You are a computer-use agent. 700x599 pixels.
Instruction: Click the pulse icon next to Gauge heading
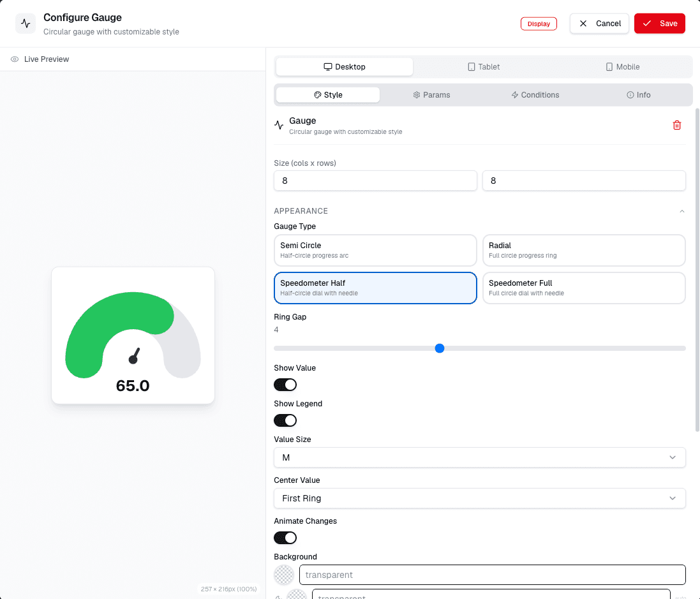click(x=279, y=125)
